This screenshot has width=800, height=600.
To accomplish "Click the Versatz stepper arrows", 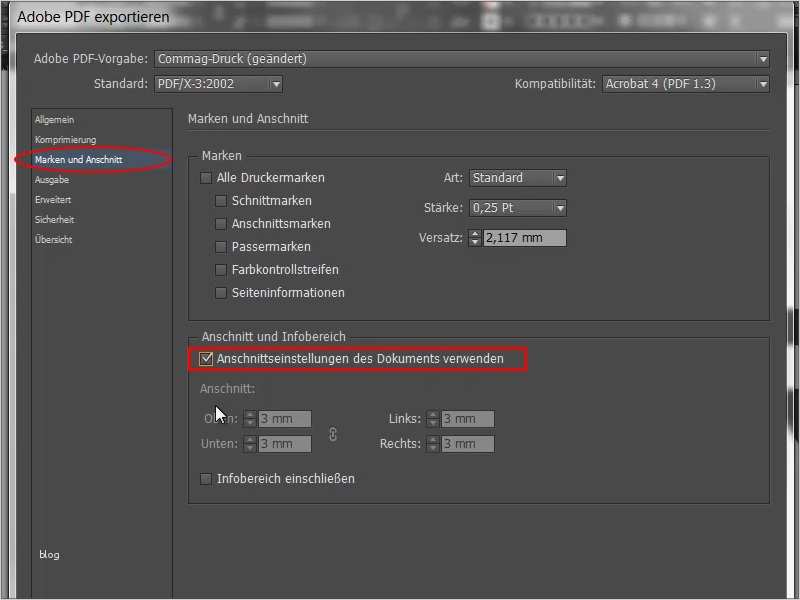I will point(475,238).
